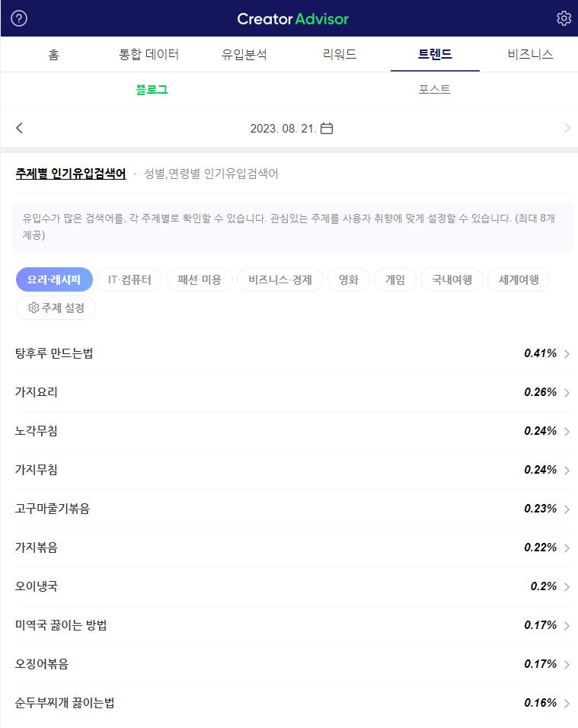Click the 주제별 인기유입검색어 heading link
578x728 pixels.
[68, 173]
